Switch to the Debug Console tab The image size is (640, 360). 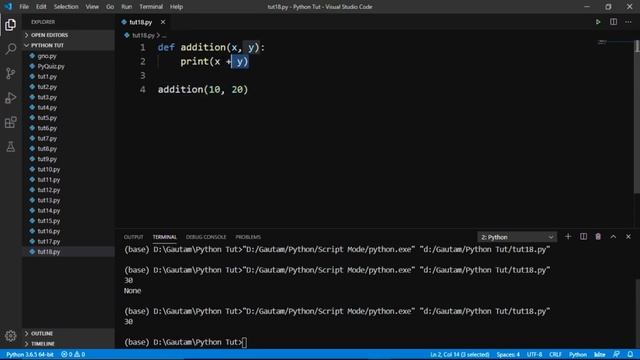pyautogui.click(x=206, y=237)
